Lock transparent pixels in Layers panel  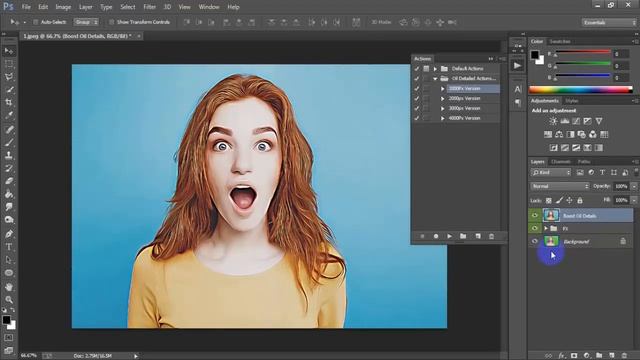point(549,200)
